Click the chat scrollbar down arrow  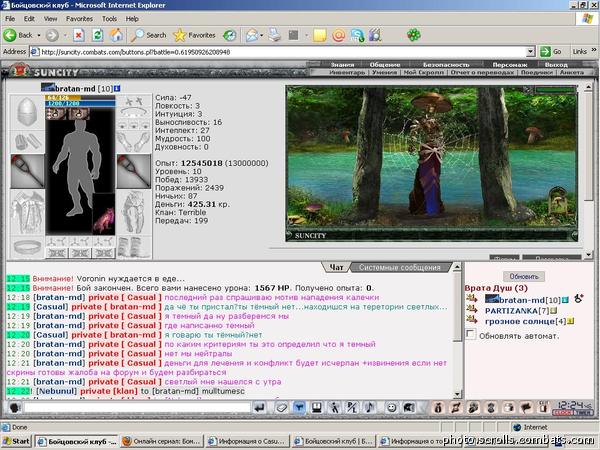(x=457, y=395)
